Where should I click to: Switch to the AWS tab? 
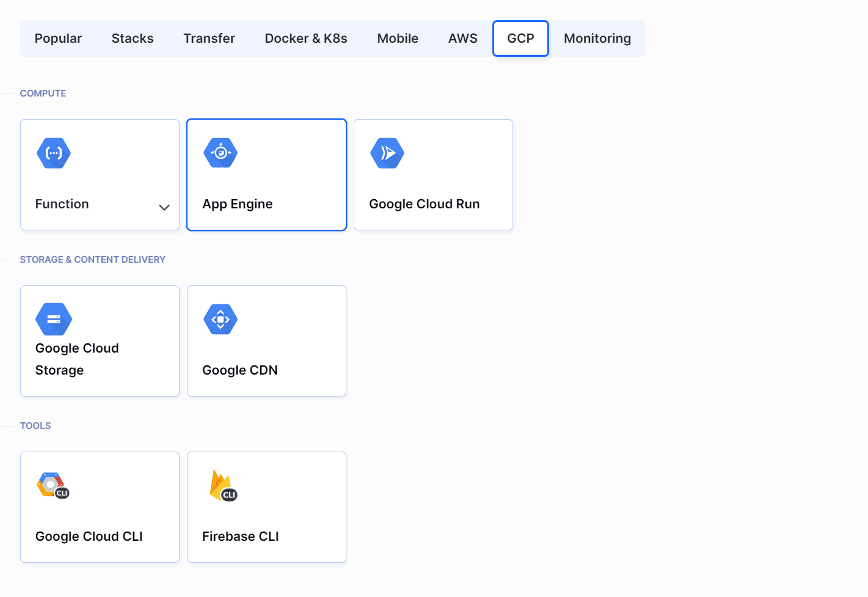462,38
